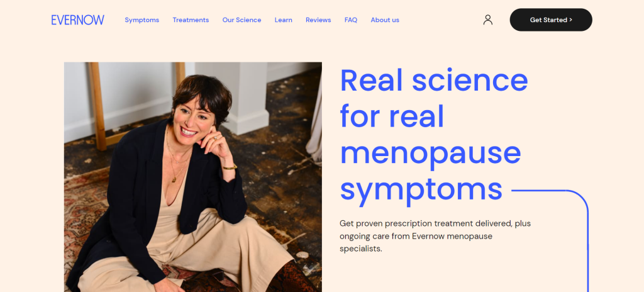Visit the Reviews page
The height and width of the screenshot is (292, 644).
point(318,20)
